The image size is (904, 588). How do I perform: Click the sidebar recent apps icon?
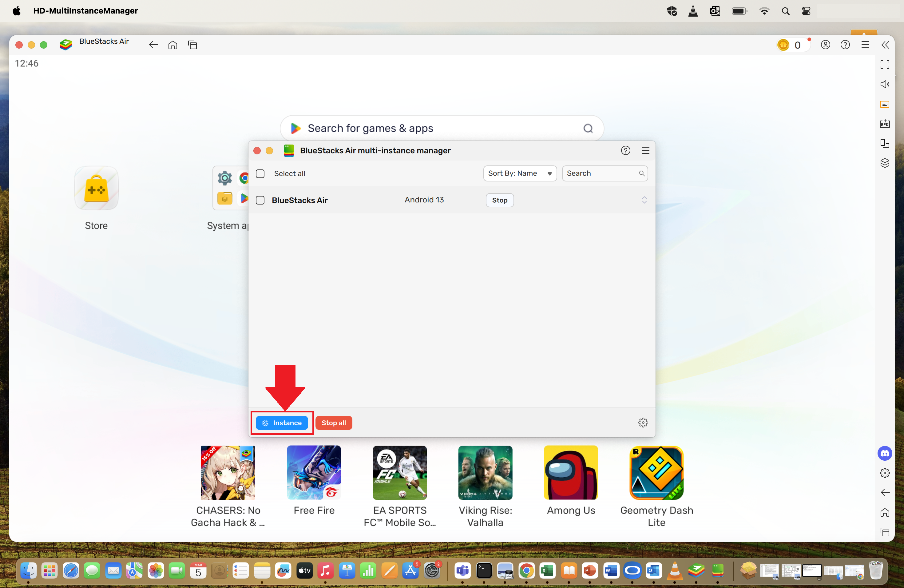pos(885,532)
